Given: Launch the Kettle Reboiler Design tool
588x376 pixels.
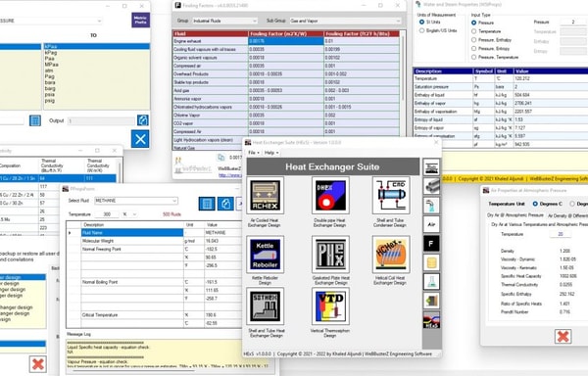Looking at the screenshot, I should [265, 255].
